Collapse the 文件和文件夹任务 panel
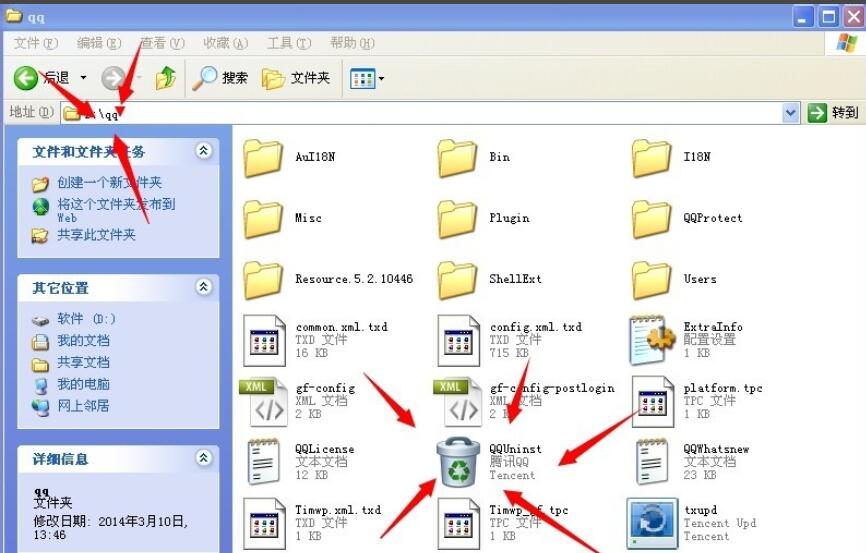 click(204, 151)
